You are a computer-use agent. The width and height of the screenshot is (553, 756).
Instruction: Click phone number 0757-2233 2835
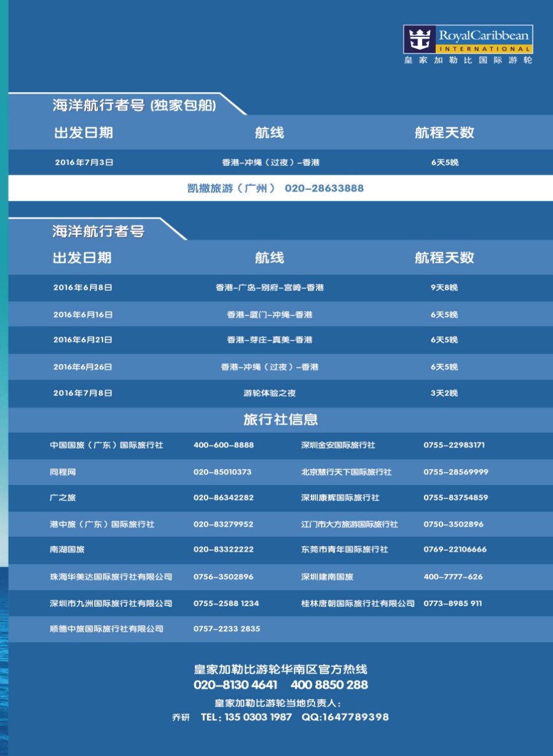pyautogui.click(x=227, y=629)
